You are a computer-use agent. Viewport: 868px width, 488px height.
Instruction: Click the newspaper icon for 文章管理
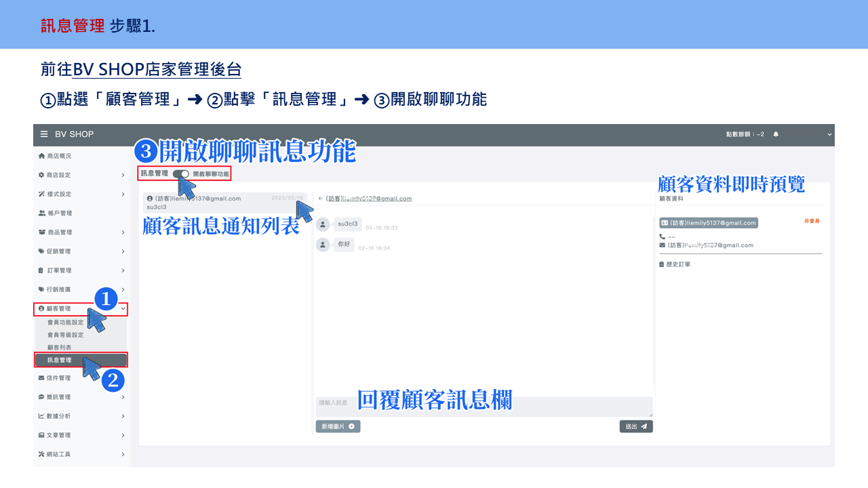click(41, 435)
